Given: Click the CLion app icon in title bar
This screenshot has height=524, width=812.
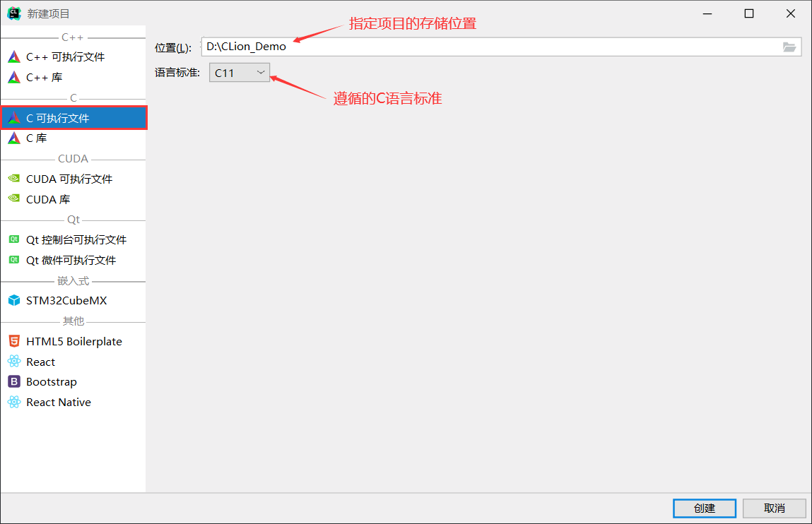Looking at the screenshot, I should point(14,13).
